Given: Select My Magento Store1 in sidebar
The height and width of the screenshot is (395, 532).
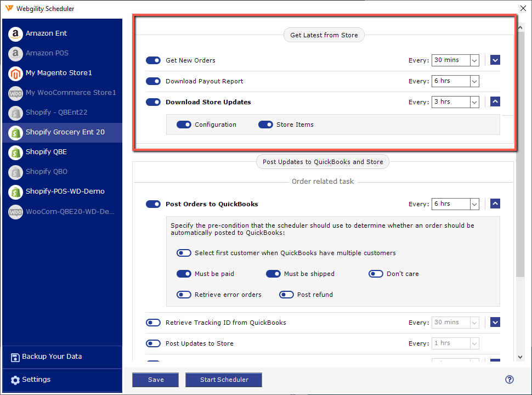Looking at the screenshot, I should (x=62, y=73).
